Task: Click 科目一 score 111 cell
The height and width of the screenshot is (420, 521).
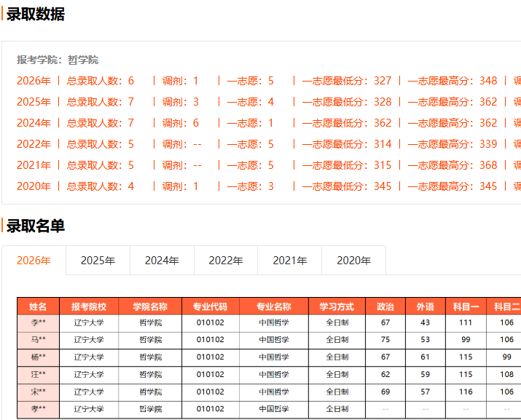Action: 466,322
